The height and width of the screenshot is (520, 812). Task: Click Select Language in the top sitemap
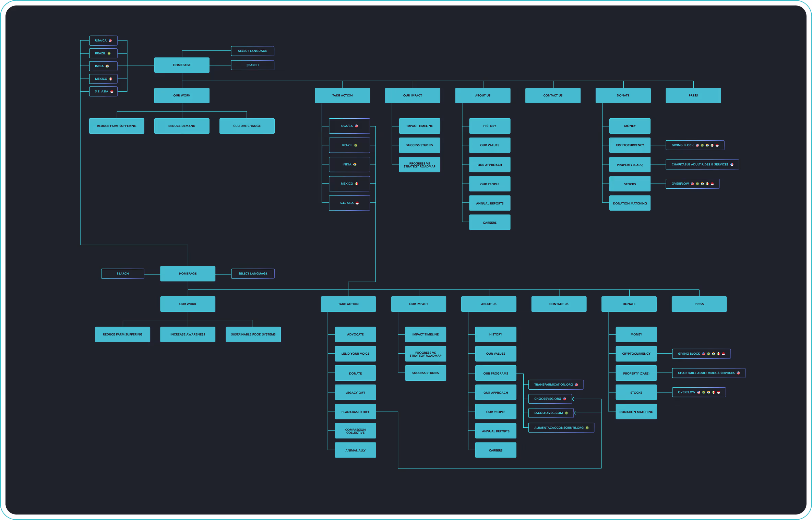[252, 51]
